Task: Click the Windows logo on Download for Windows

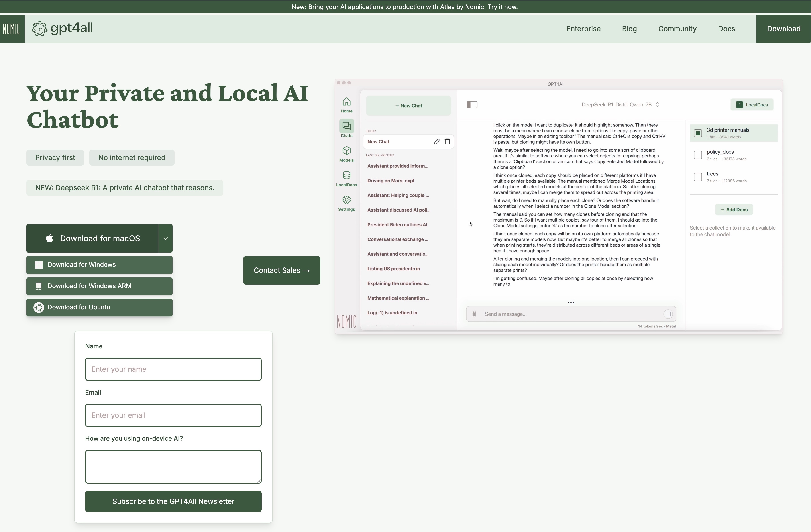Action: coord(39,265)
